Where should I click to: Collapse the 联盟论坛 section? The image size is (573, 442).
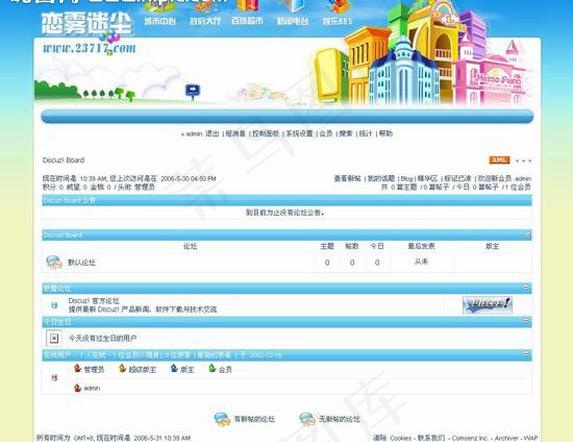[526, 287]
